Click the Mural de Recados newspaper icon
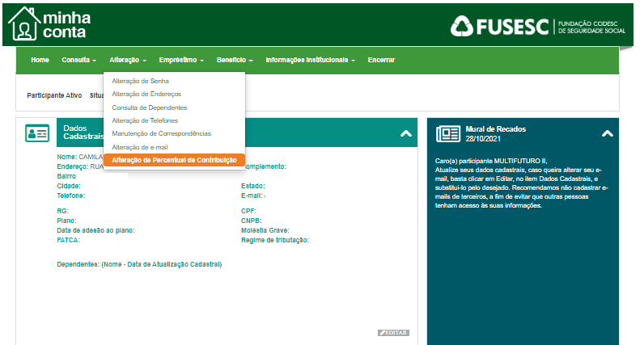 click(x=447, y=133)
